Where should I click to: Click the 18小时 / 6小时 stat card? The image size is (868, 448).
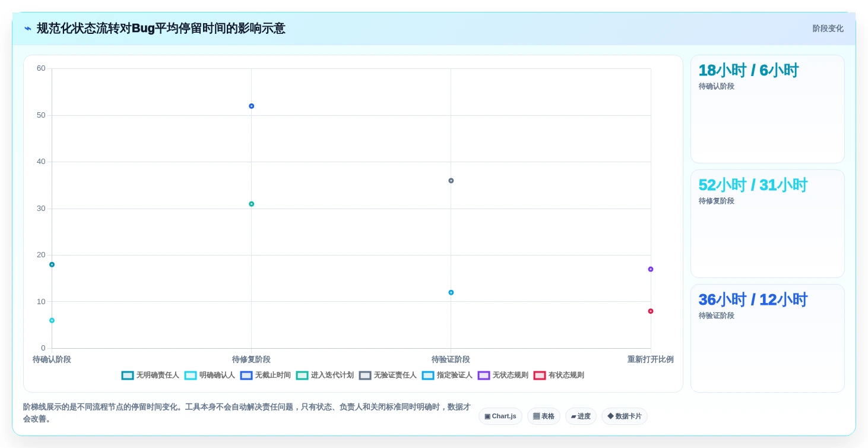click(767, 109)
